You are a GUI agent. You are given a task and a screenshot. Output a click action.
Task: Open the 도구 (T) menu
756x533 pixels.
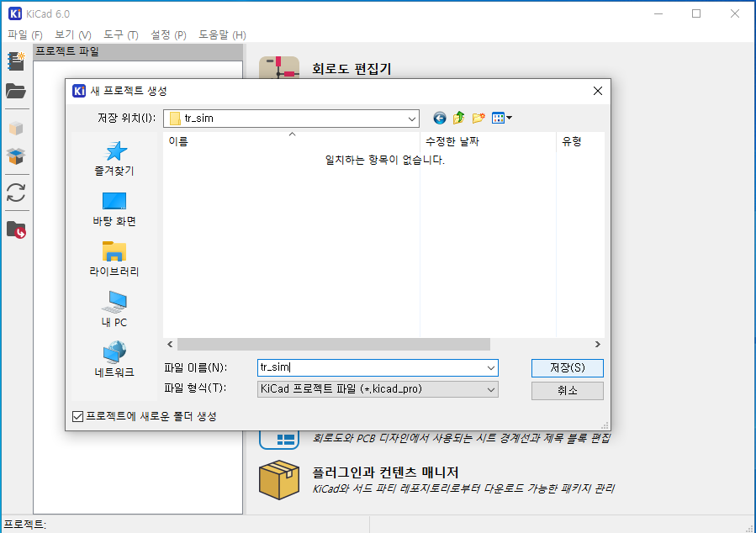point(121,34)
